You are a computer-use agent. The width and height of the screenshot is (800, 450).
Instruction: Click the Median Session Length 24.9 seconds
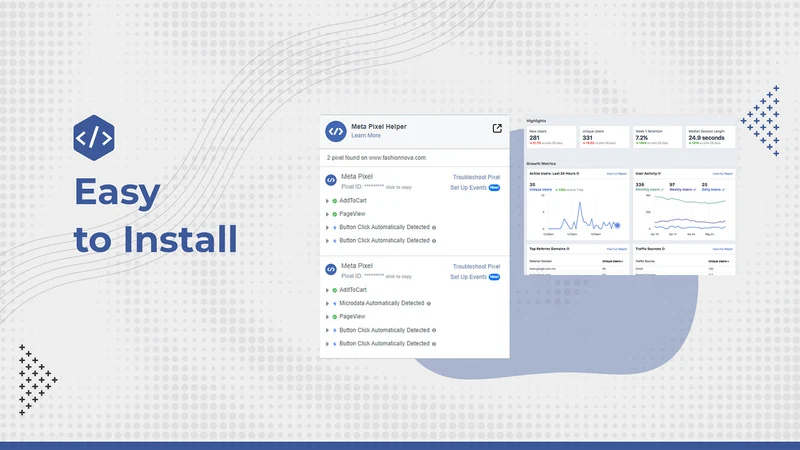[x=706, y=138]
